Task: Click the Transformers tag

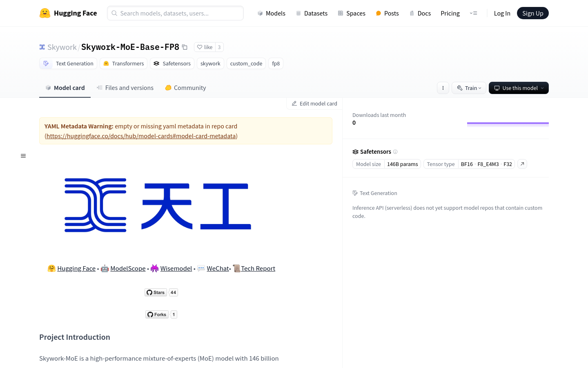Action: 124,63
